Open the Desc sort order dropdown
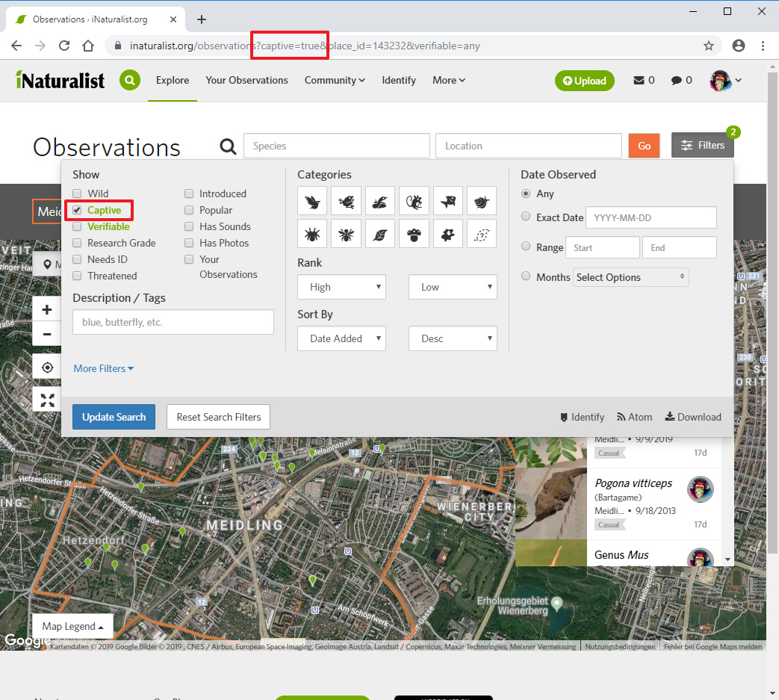 [x=453, y=338]
